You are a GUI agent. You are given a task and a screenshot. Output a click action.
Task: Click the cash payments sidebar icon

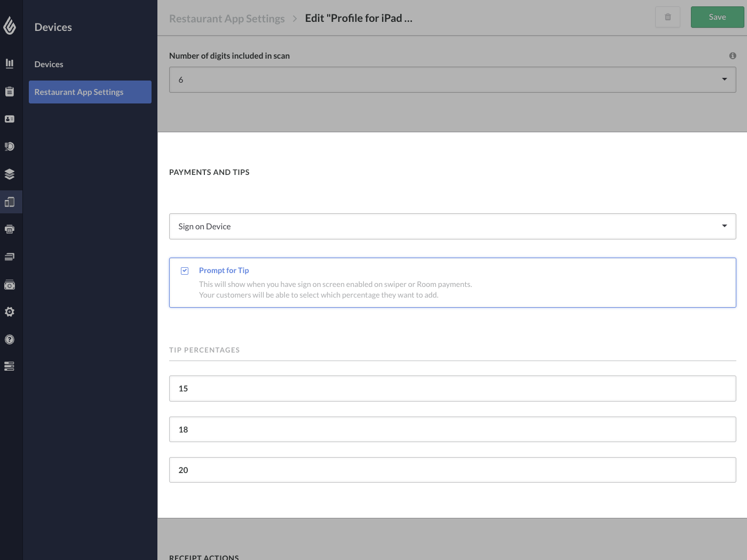click(x=10, y=285)
